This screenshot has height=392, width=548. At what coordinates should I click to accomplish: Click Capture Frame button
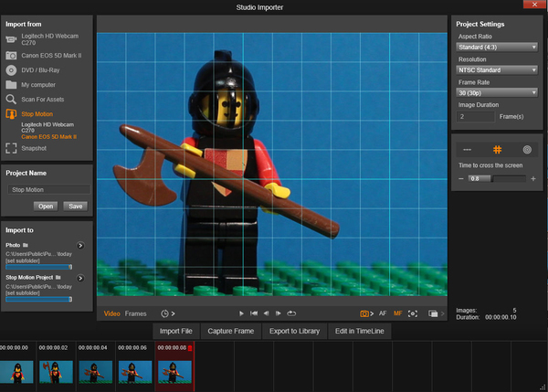point(231,331)
